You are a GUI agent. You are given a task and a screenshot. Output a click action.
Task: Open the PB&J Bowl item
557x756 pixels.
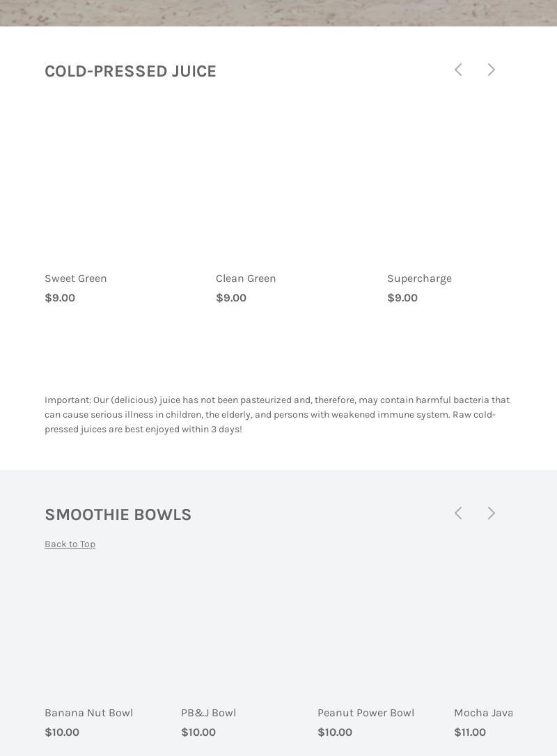[208, 713]
